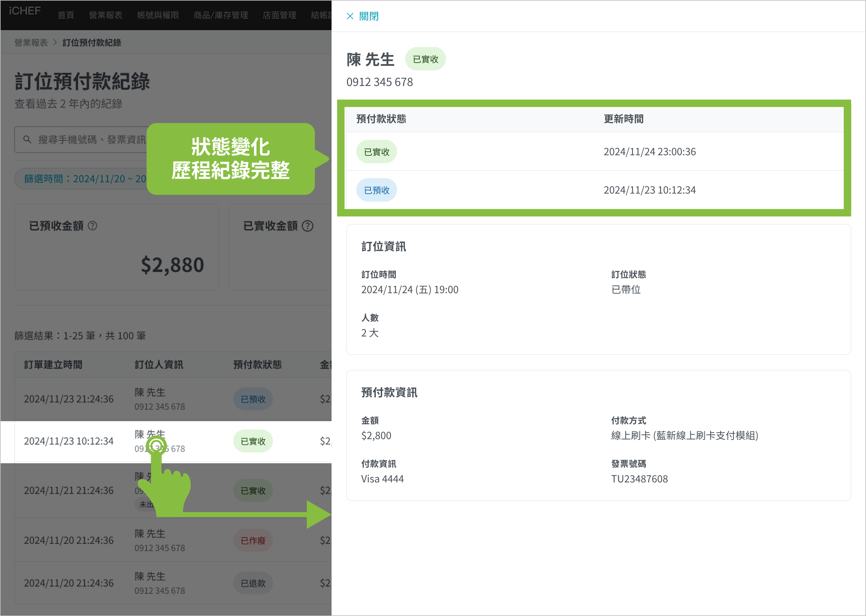Open 商品/庫存管理 menu in navigation
This screenshot has width=866, height=616.
click(221, 15)
